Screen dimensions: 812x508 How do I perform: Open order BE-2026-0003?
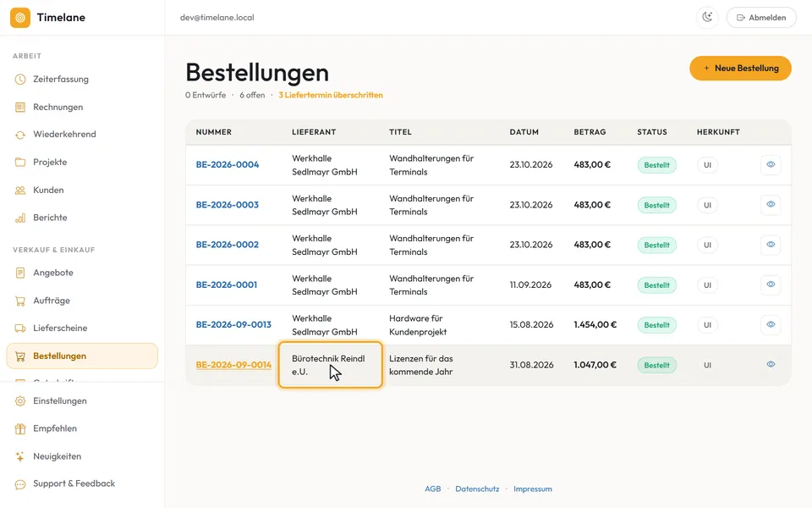[x=228, y=205]
